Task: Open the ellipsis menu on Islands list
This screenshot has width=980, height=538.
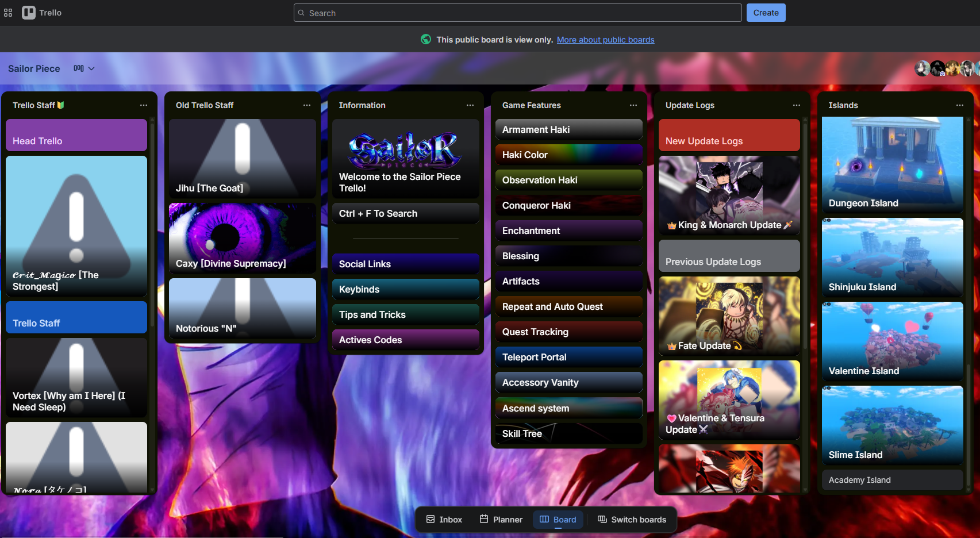Action: [959, 105]
